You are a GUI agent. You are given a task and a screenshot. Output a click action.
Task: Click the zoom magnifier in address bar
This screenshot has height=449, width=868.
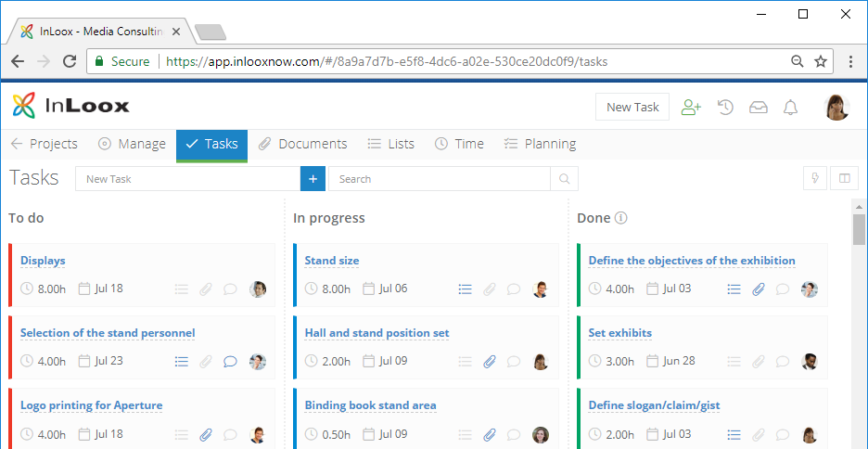point(798,61)
